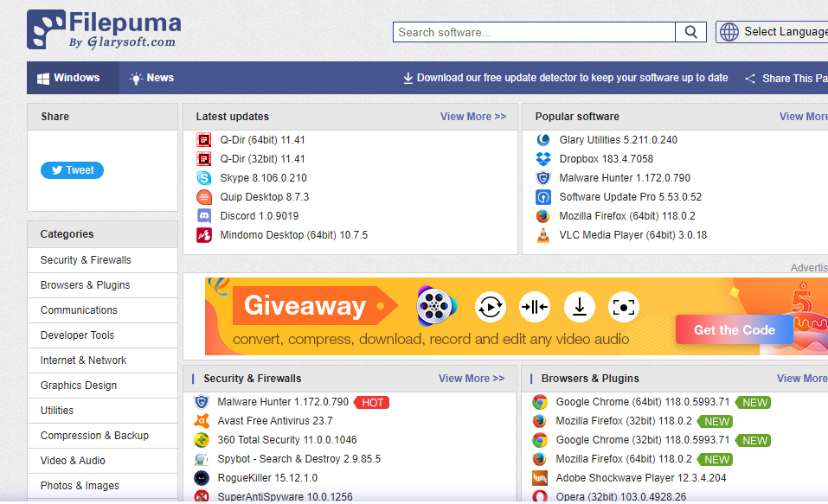Open Mindomo Desktop (64bit) 10.7.5 link
Viewport: 828px width, 504px height.
(294, 235)
